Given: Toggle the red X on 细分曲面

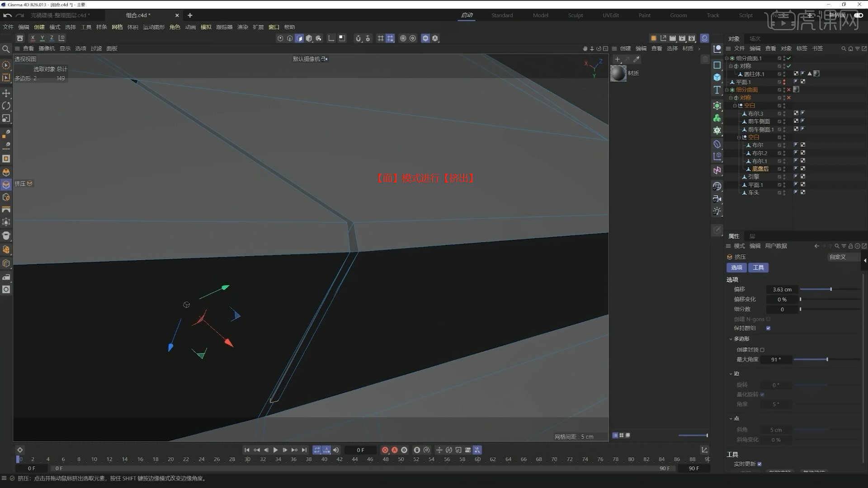Looking at the screenshot, I should tap(789, 90).
